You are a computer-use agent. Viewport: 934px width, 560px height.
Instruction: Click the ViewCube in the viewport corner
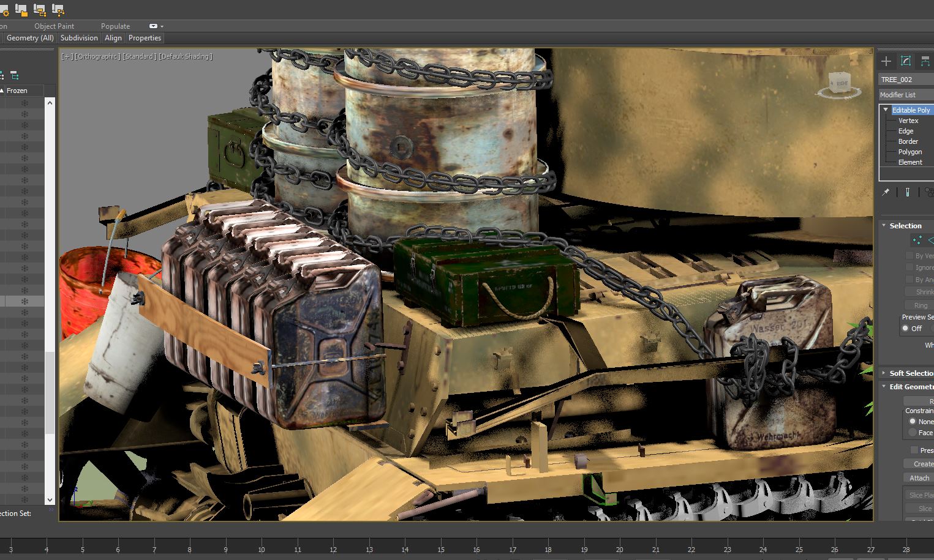point(839,85)
